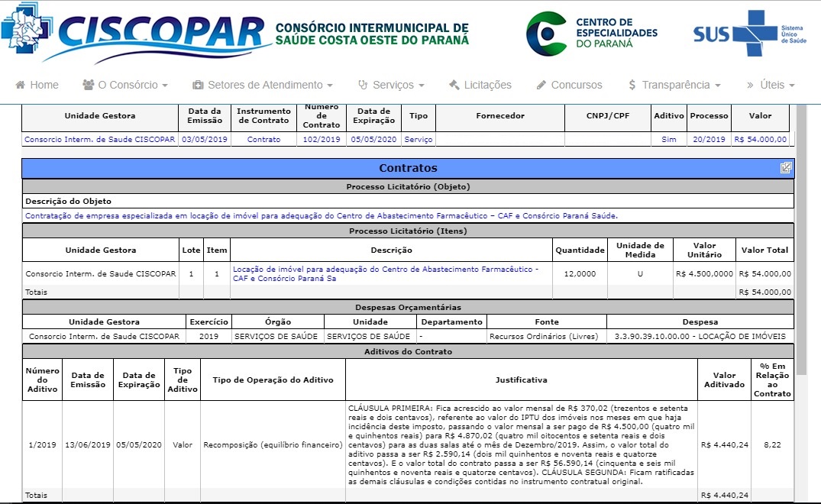Open the Setores de Atendimento dropdown

262,85
